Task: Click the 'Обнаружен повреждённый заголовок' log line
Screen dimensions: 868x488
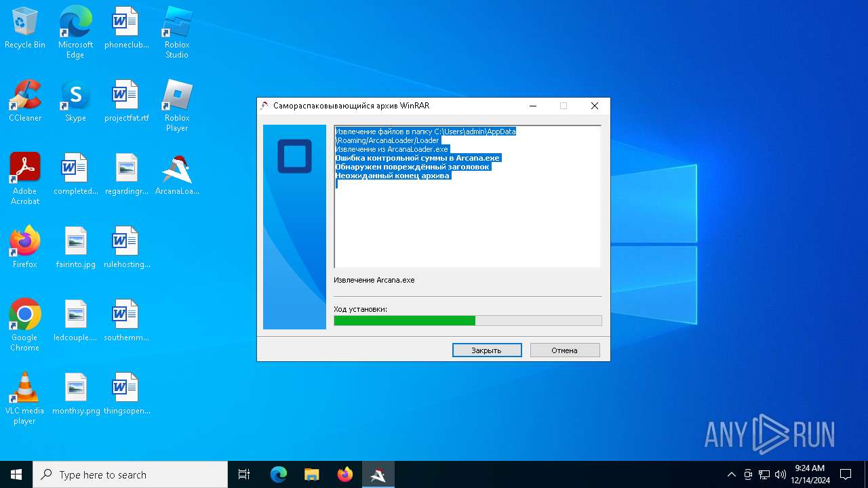Action: [412, 167]
